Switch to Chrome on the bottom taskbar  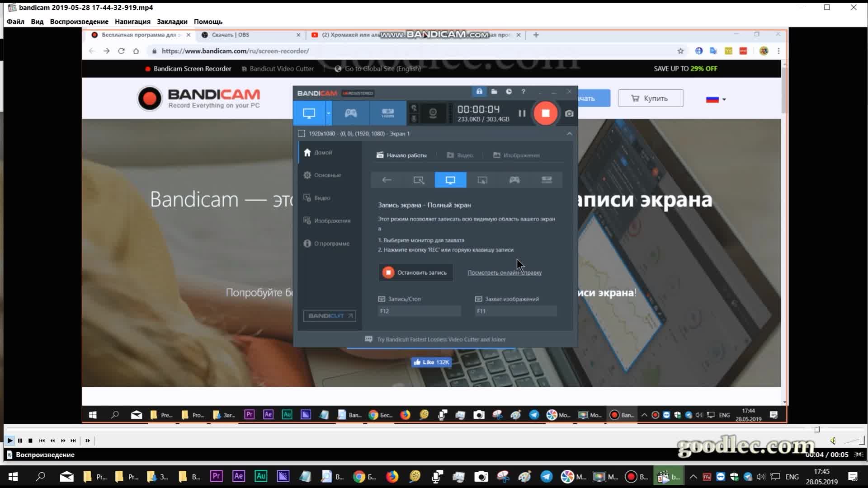(365, 476)
